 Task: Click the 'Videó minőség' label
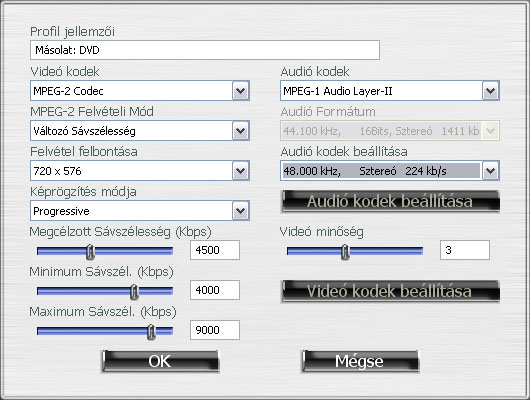point(322,232)
